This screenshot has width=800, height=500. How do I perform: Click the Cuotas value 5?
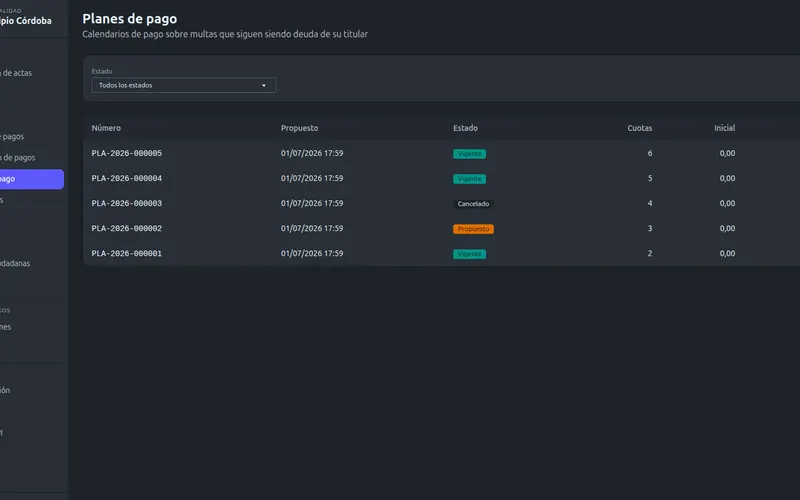pos(649,178)
